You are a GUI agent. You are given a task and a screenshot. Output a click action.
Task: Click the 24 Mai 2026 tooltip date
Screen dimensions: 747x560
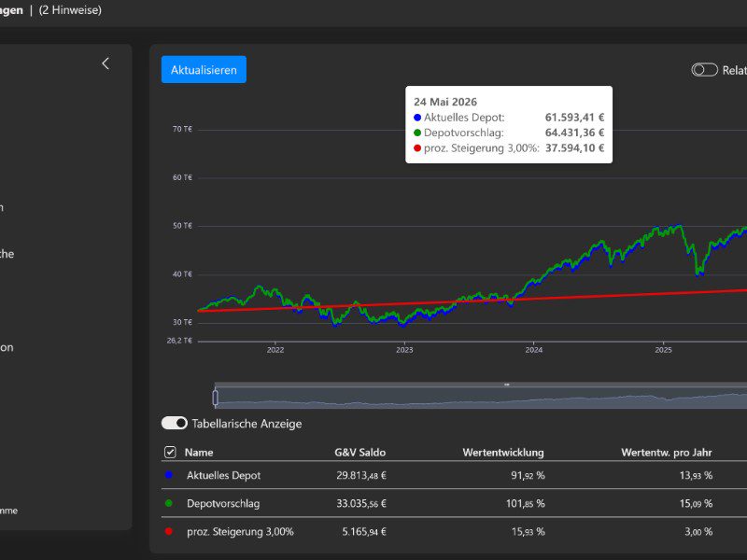445,102
